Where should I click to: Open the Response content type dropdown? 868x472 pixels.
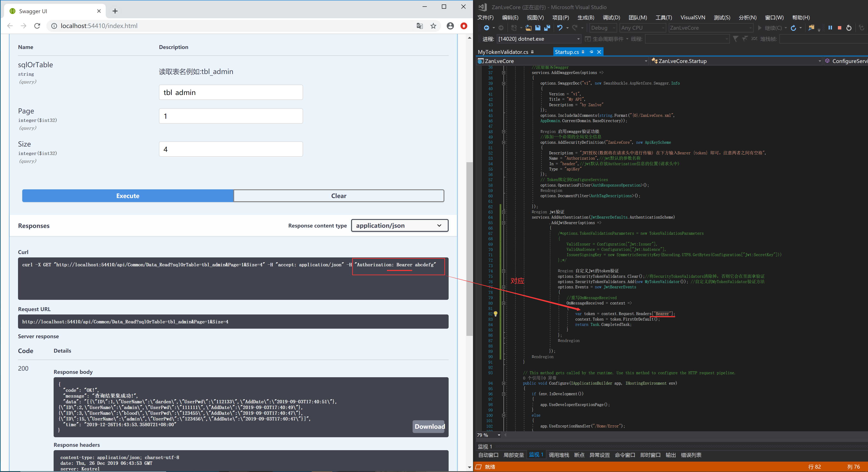[400, 226]
